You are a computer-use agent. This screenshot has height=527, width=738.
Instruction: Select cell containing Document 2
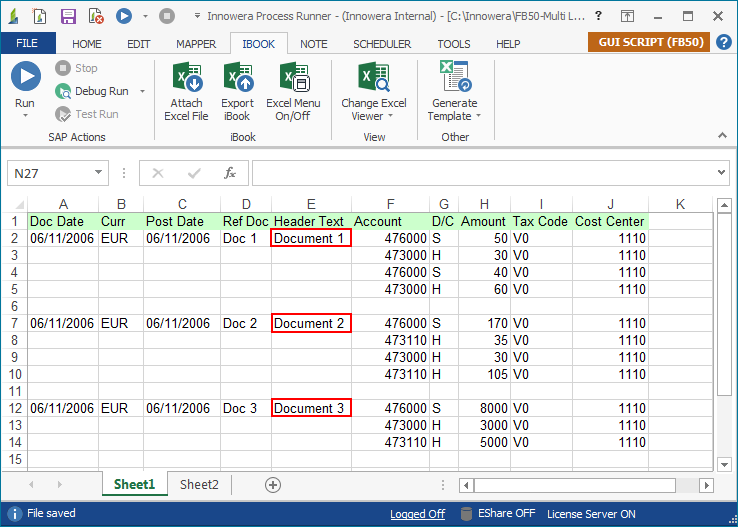(311, 323)
